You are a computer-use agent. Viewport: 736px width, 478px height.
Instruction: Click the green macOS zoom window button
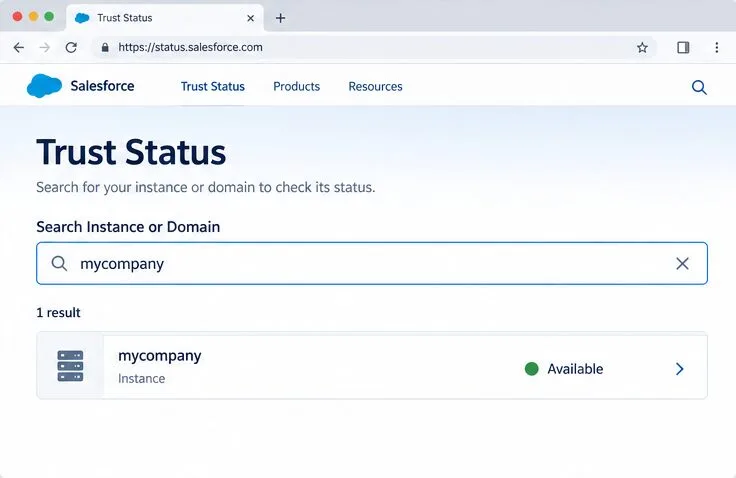[49, 17]
